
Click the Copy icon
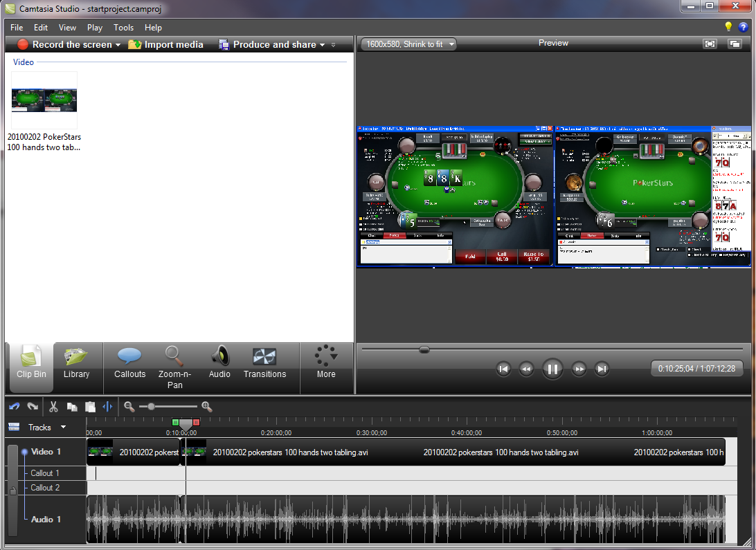coord(72,407)
